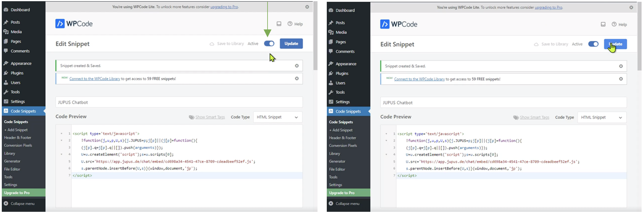Dismiss WPCode Lite top banner in right window
The height and width of the screenshot is (213, 644).
(x=631, y=7)
